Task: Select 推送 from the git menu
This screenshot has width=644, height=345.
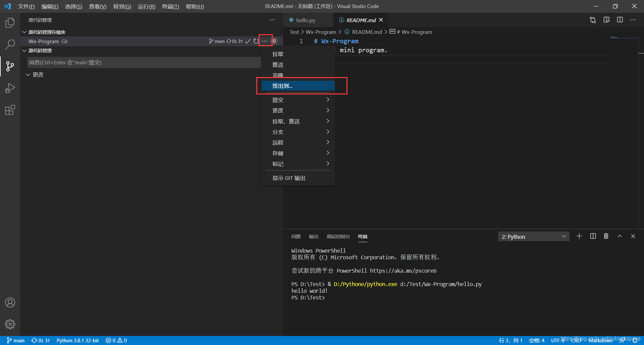Action: pyautogui.click(x=298, y=65)
